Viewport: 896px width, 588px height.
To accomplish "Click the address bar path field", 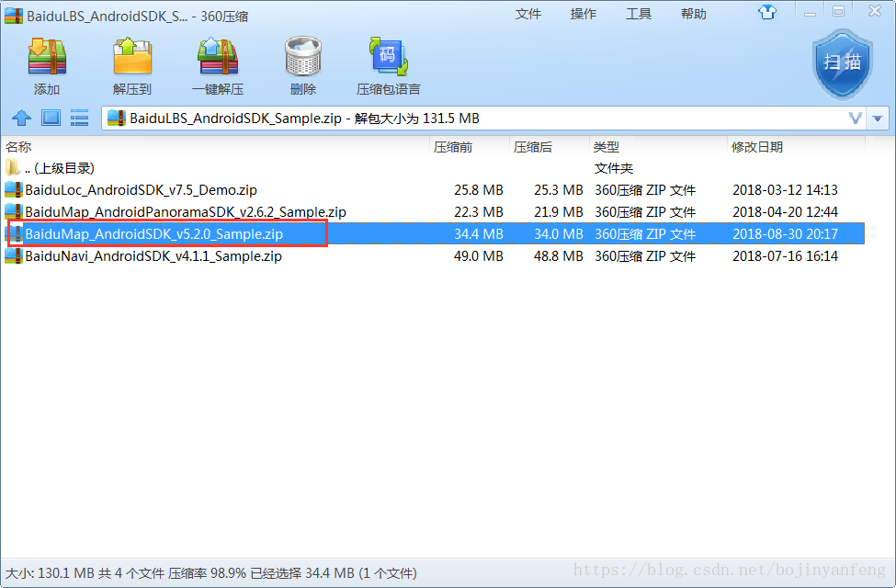I will click(x=483, y=119).
